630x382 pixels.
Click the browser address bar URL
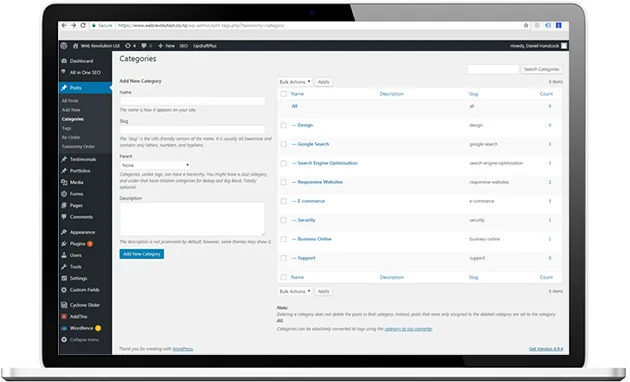coord(201,25)
